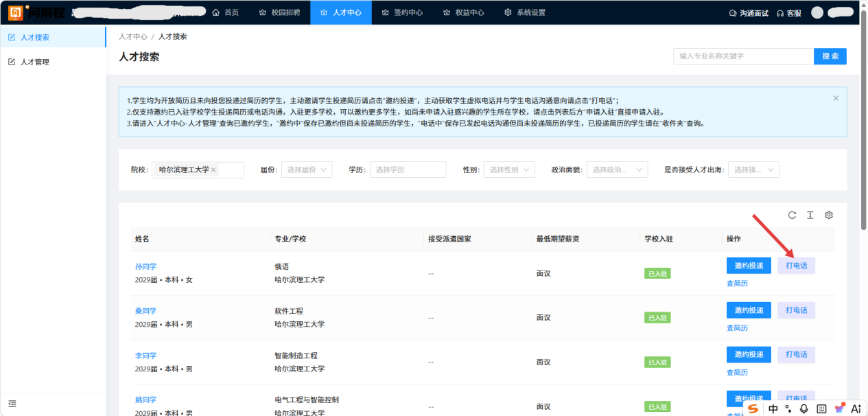Select the 人才中心 tab
868x416 pixels.
coord(341,12)
